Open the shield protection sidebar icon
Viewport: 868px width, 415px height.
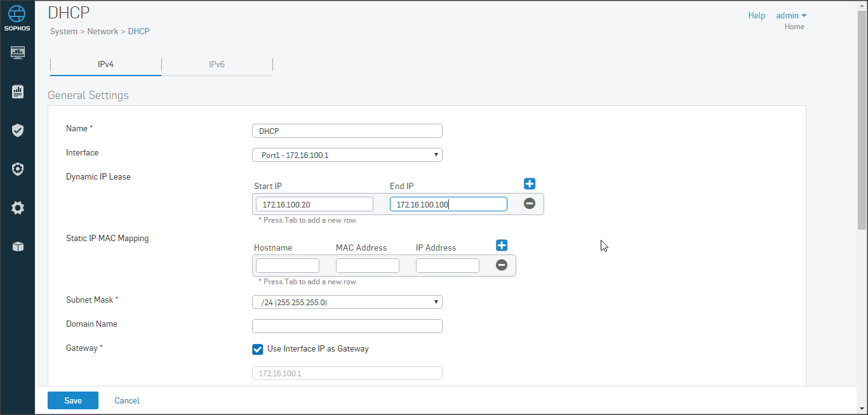coord(18,131)
